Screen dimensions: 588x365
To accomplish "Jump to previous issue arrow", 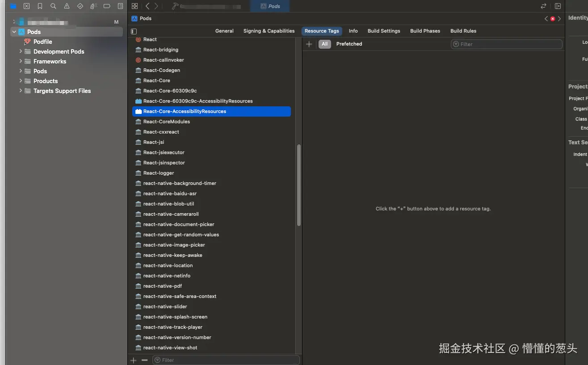I will 546,19.
